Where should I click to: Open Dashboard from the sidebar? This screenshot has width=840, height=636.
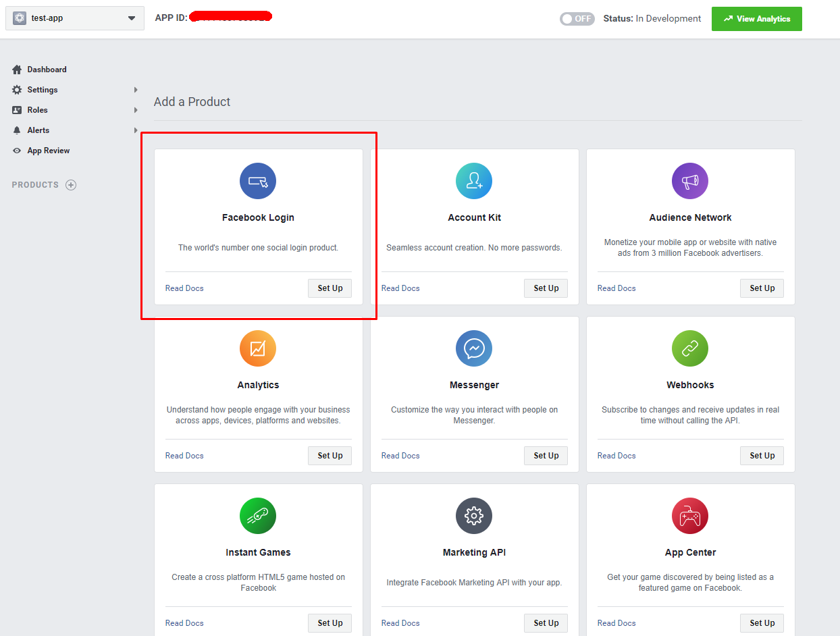click(47, 70)
